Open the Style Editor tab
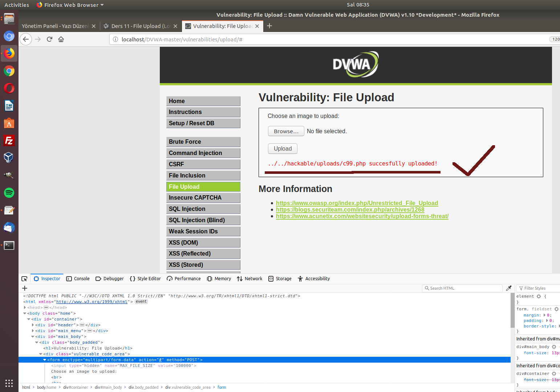This screenshot has width=560, height=392. pyautogui.click(x=145, y=279)
